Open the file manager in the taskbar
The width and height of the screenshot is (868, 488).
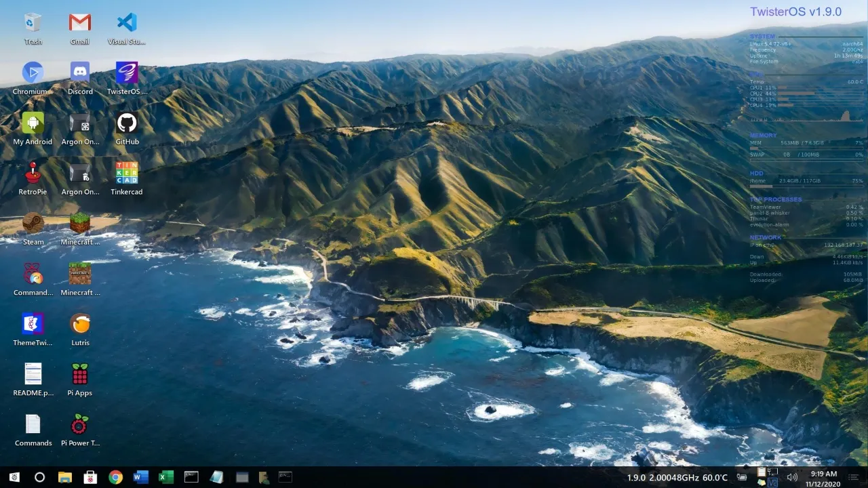pos(65,477)
